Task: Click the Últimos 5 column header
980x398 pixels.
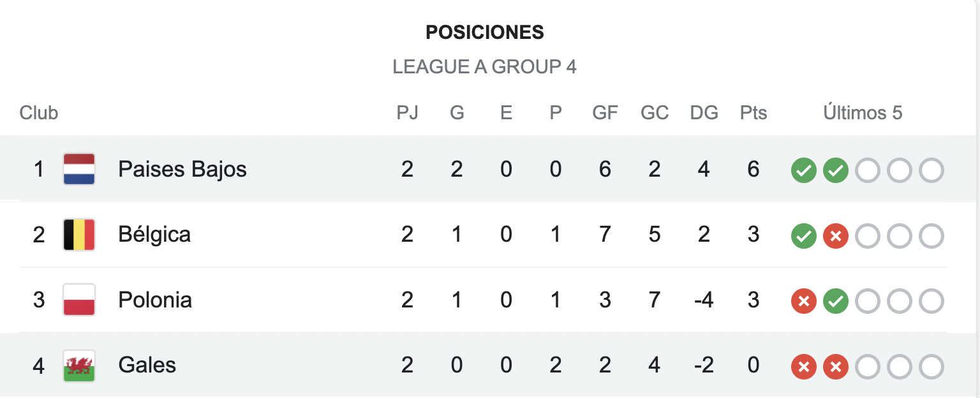Action: (863, 113)
